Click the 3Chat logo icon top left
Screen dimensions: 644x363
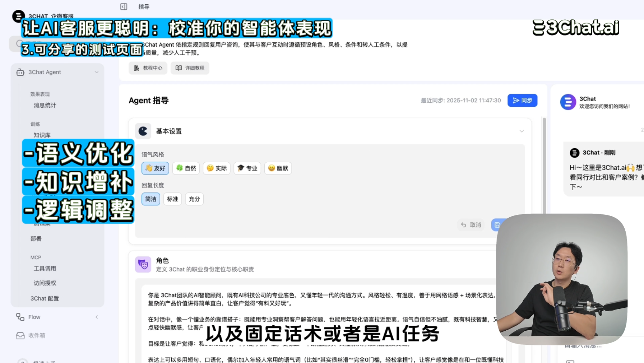(x=18, y=16)
